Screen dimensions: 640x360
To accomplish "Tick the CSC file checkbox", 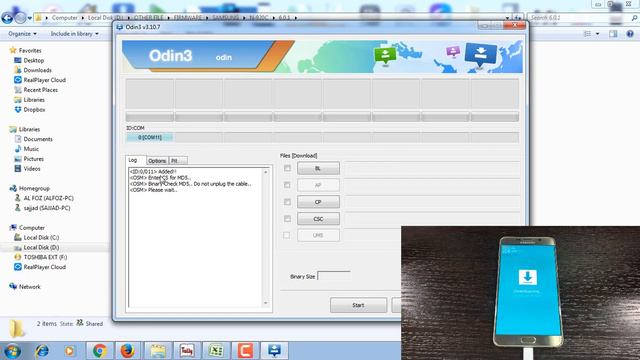I will point(287,219).
